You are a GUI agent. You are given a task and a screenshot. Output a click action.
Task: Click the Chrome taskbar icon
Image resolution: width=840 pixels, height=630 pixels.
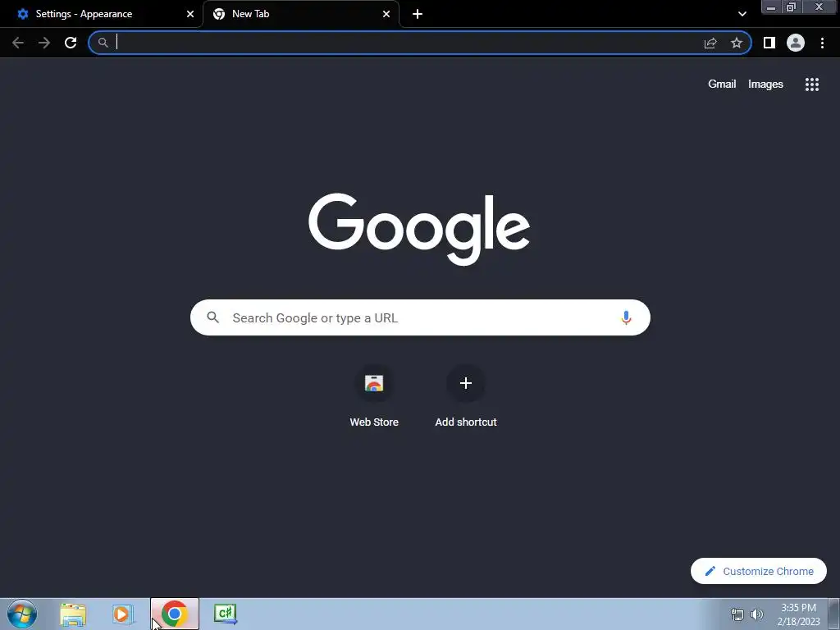(x=175, y=614)
